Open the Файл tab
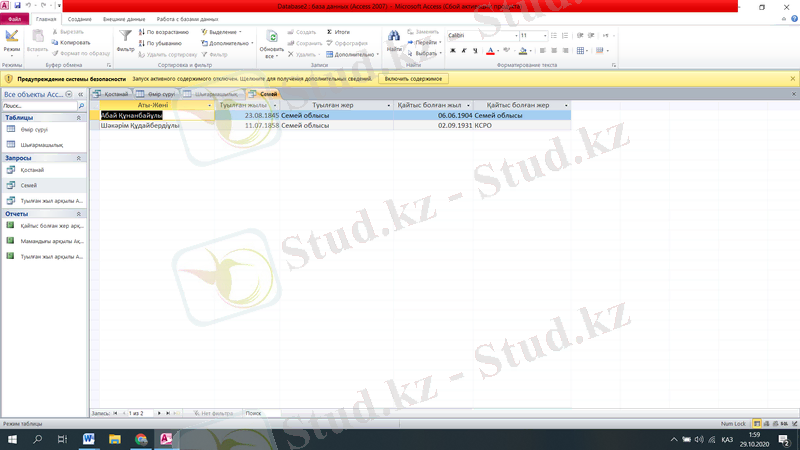 click(14, 19)
